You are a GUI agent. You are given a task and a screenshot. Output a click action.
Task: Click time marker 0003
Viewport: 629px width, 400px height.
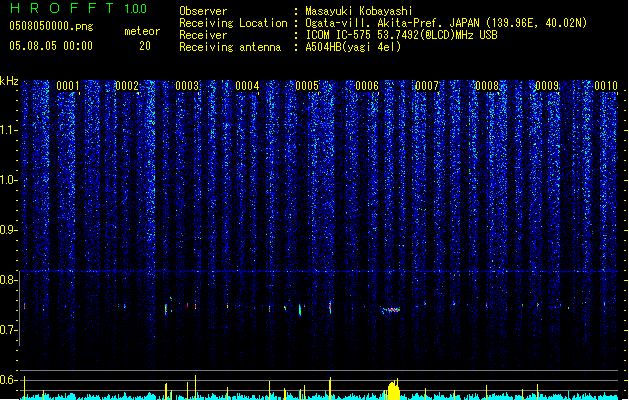point(187,86)
